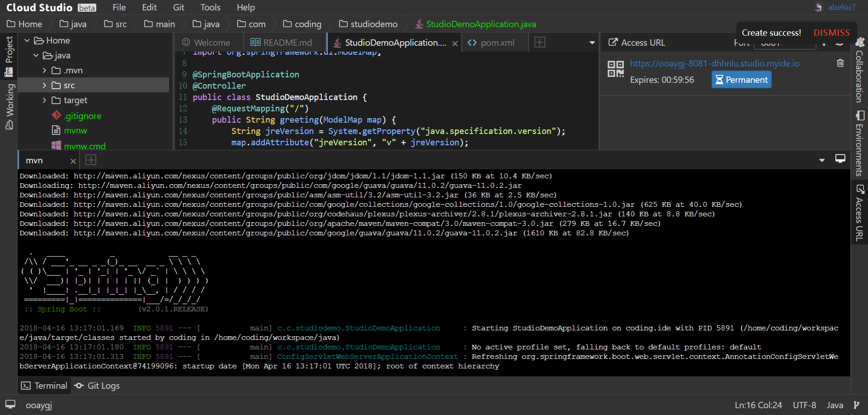Click the git icon of .gitignore
The image size is (868, 415).
point(56,115)
